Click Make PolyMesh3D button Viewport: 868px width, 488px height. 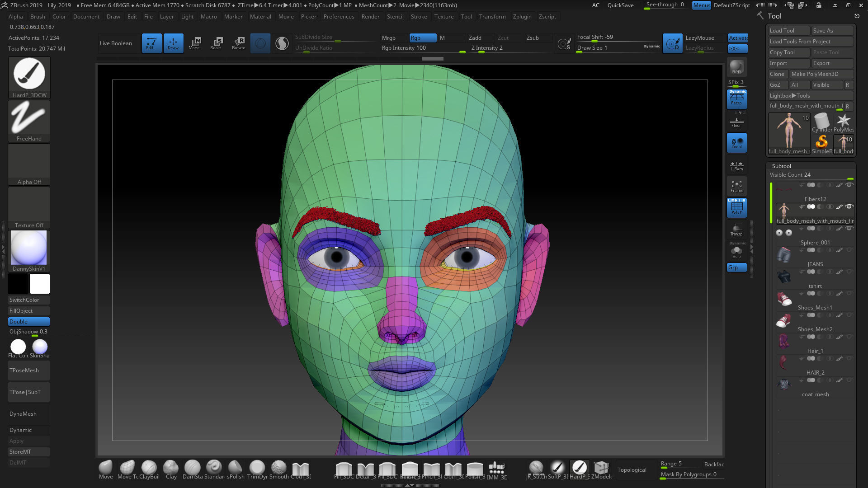pyautogui.click(x=821, y=74)
